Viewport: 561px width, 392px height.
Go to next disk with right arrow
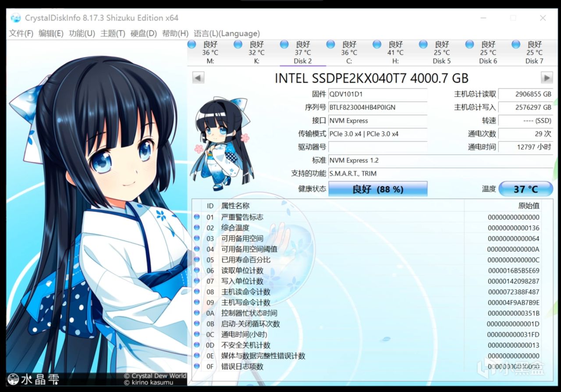coord(547,78)
